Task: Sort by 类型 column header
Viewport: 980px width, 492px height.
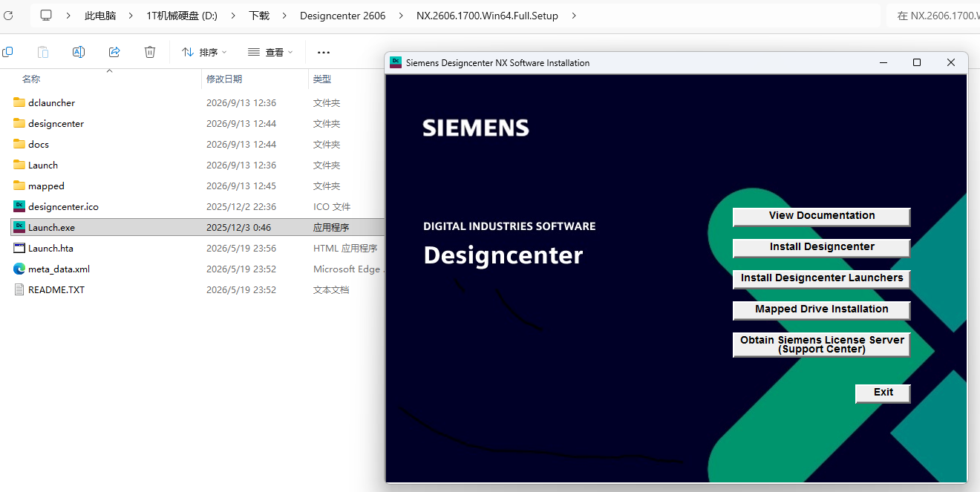Action: coord(322,79)
